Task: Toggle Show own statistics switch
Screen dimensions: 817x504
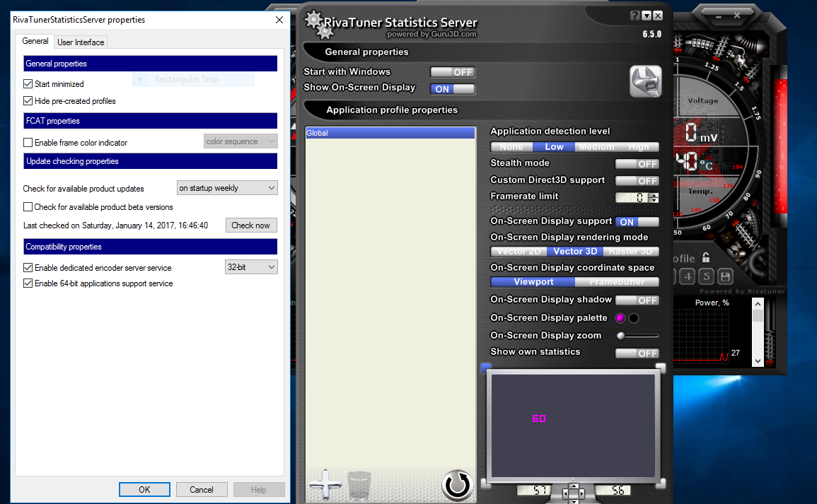Action: (637, 353)
